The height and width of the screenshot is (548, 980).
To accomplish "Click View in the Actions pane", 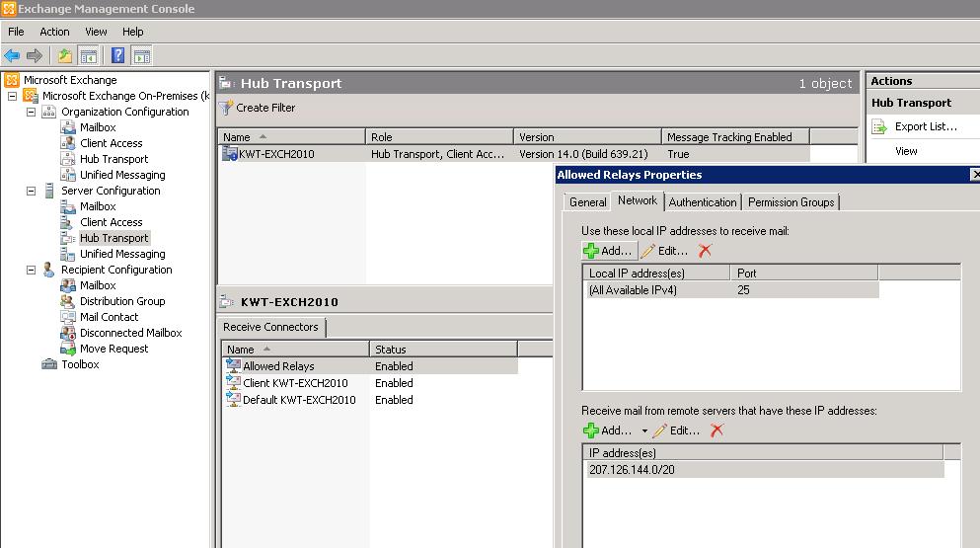I will pos(906,151).
